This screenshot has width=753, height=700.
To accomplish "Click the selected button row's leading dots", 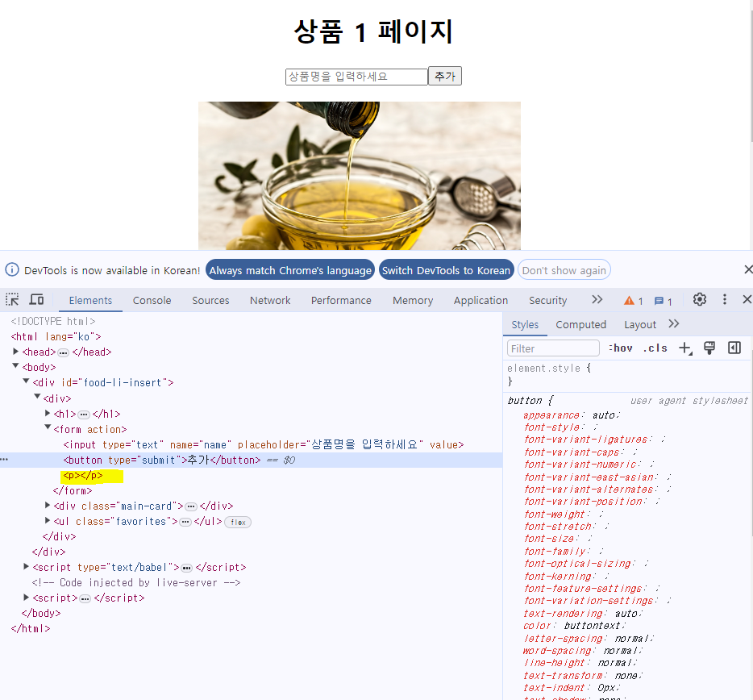I will 4,460.
